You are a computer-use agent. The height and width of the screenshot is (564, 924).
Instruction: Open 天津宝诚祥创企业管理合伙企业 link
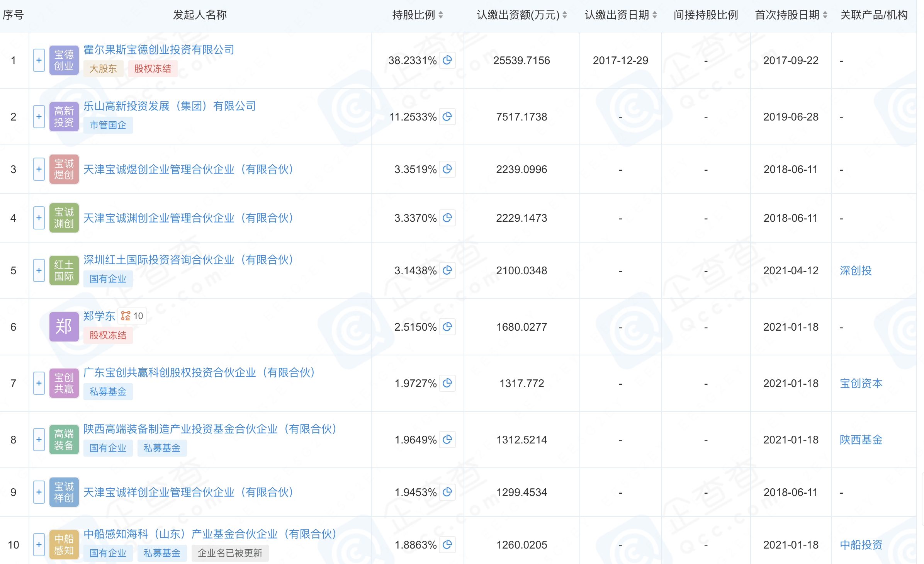[189, 492]
